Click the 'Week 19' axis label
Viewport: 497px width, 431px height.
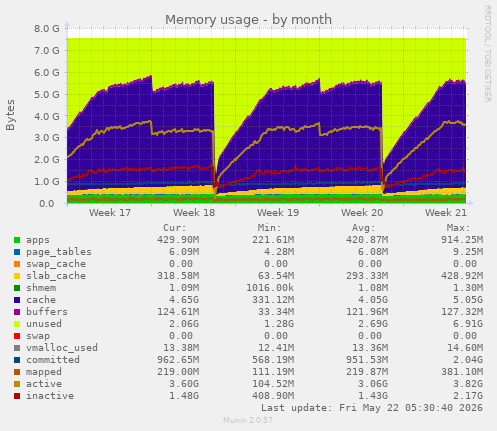278,213
